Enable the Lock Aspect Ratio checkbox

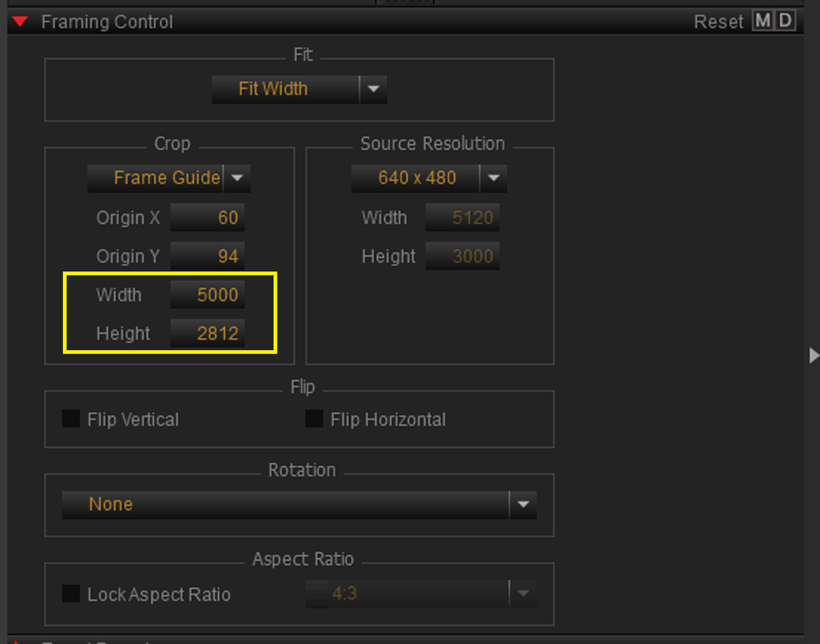[x=71, y=594]
